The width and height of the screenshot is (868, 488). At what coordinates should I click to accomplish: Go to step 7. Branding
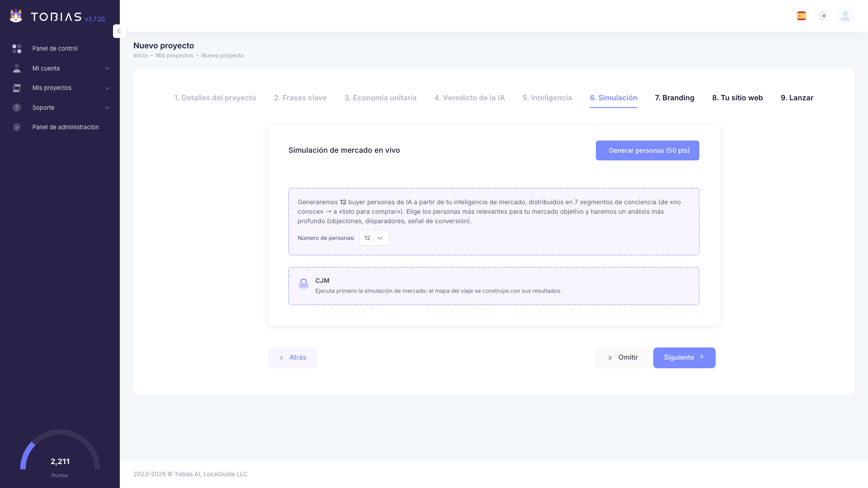675,98
